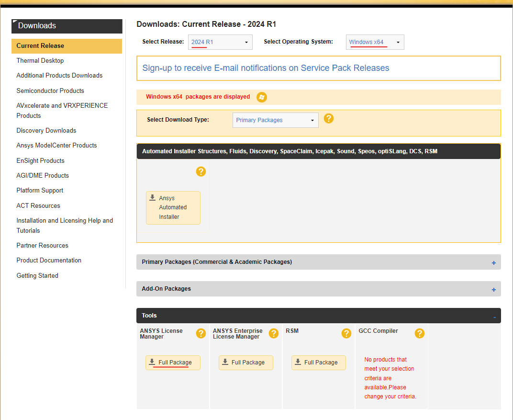This screenshot has width=513, height=420.
Task: Open the Select Operating System dropdown
Action: (375, 42)
